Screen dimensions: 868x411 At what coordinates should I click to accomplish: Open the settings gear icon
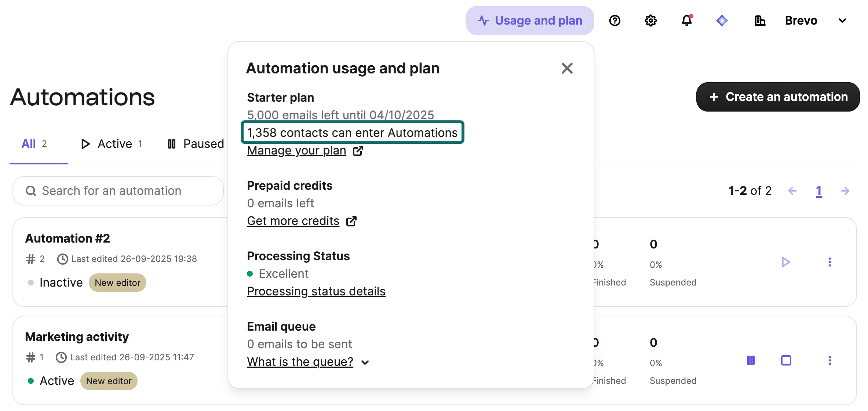point(650,21)
